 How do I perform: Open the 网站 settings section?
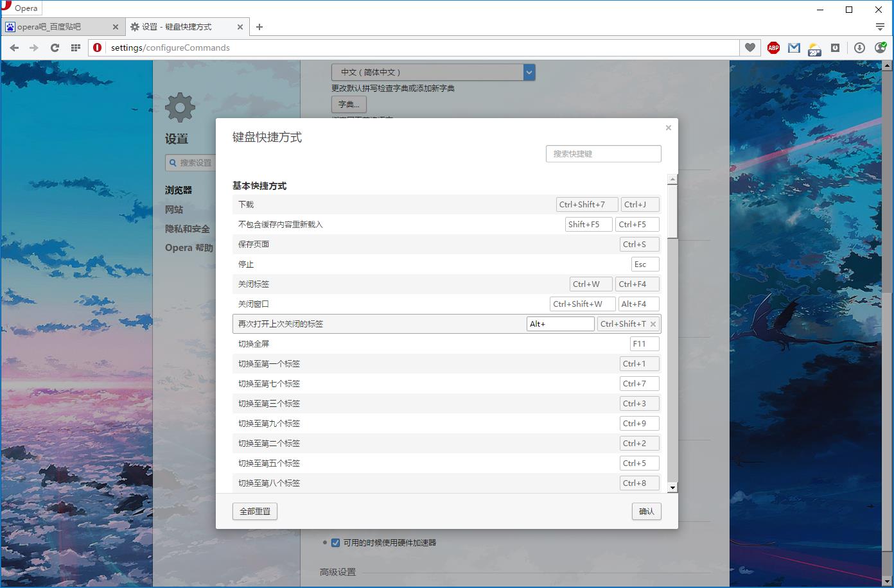pos(174,209)
